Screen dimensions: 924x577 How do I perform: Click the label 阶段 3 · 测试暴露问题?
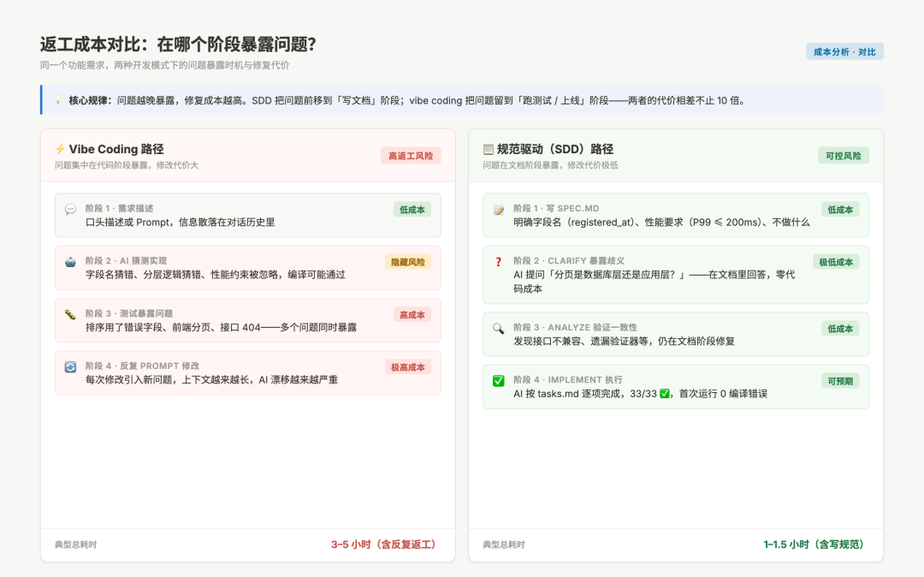click(x=129, y=313)
